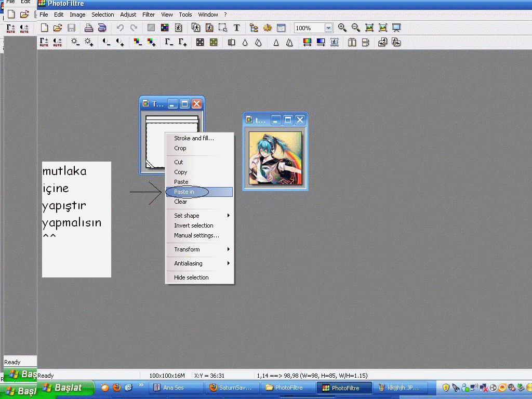Click the Print icon in toolbar
532x399 pixels.
89,28
